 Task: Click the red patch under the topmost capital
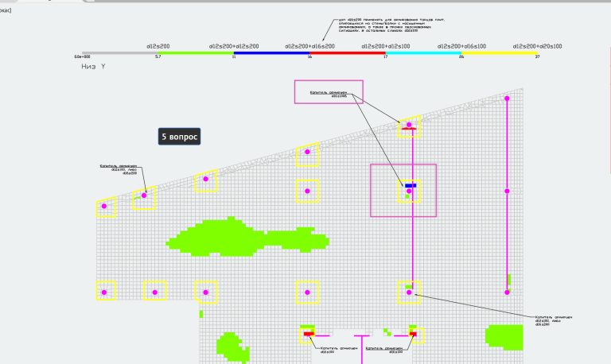[x=409, y=129]
